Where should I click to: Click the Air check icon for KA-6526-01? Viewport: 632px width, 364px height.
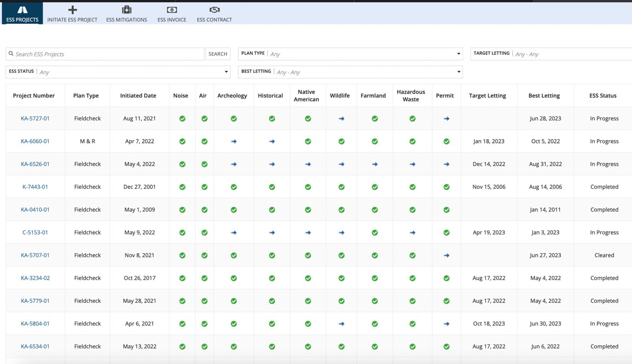[x=204, y=164]
